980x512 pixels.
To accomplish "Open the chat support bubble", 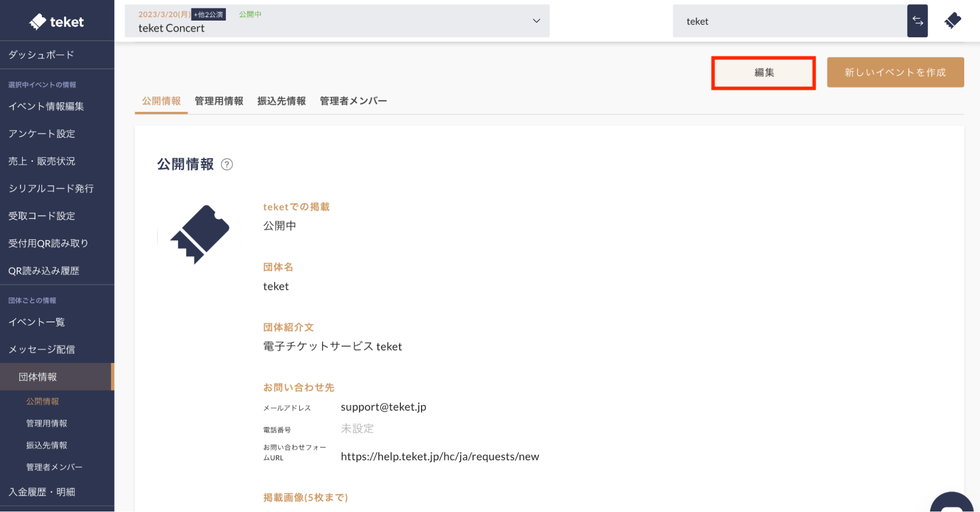I will point(951,505).
